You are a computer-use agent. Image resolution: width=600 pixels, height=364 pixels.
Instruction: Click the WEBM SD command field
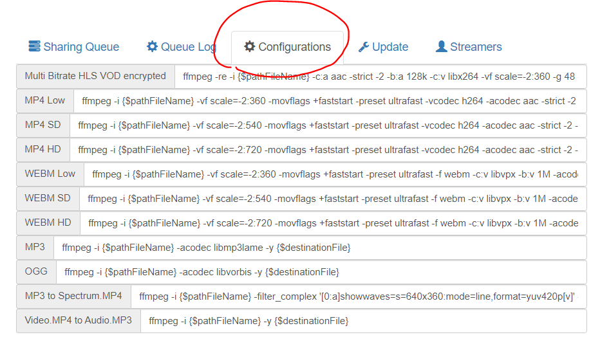pos(333,199)
